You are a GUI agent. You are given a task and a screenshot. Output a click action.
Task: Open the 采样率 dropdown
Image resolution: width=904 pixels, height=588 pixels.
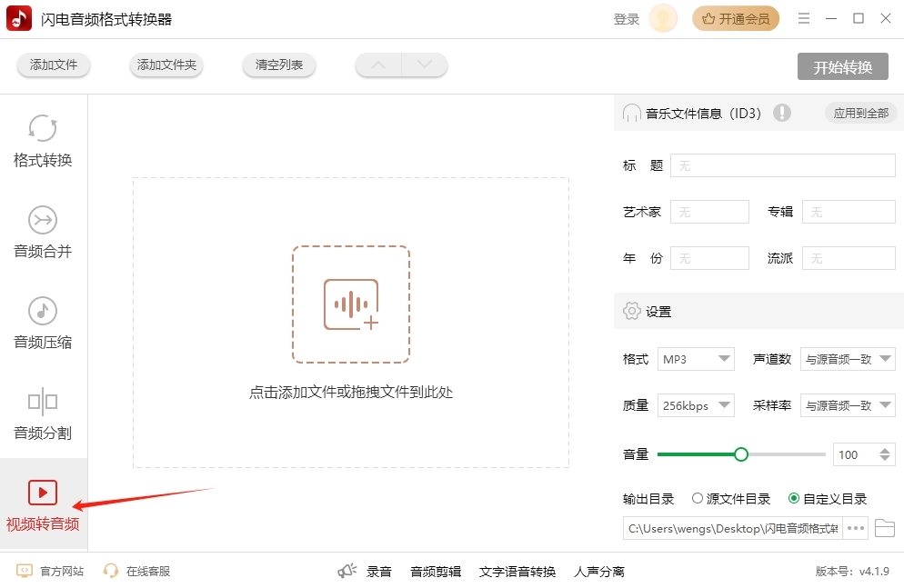coord(848,405)
